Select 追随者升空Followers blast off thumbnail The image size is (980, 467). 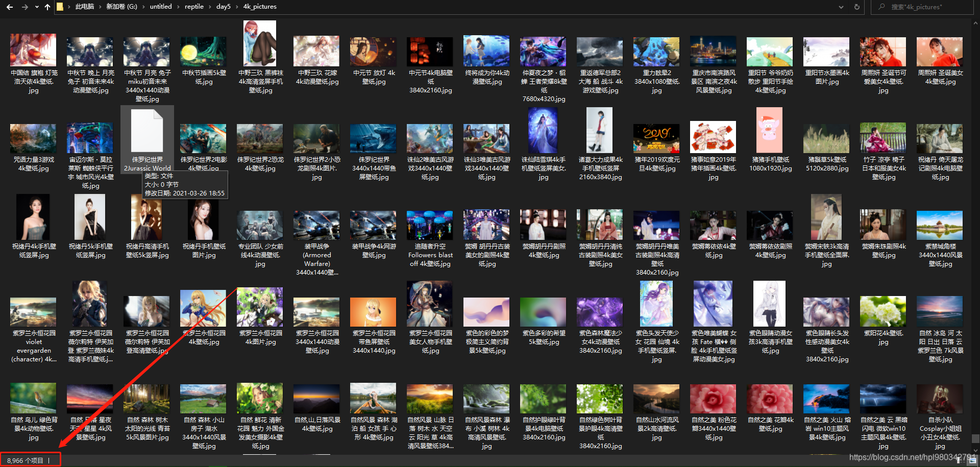[x=430, y=225]
